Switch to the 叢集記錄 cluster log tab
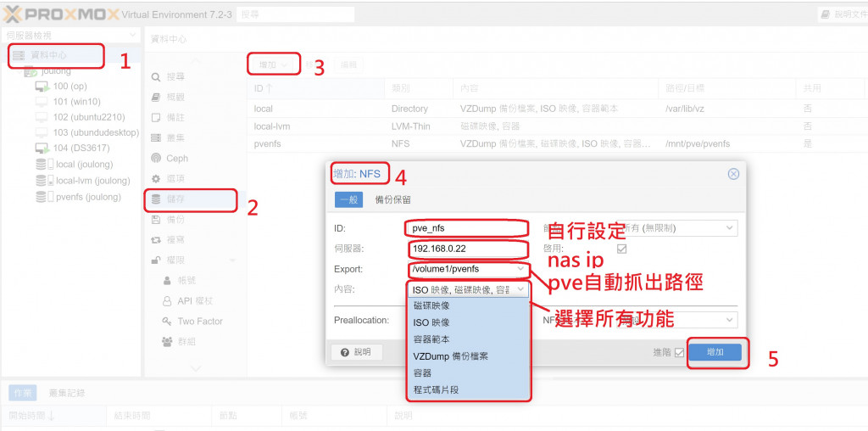 click(x=67, y=393)
